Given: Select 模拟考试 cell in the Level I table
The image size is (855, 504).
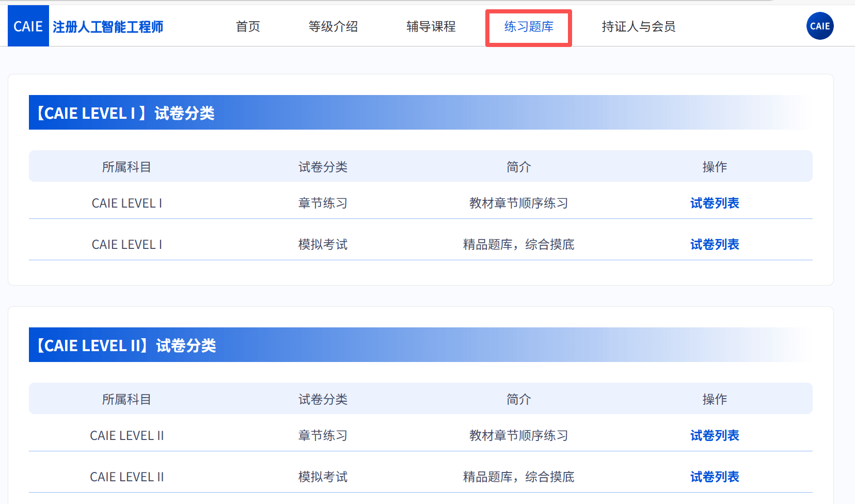Looking at the screenshot, I should (323, 245).
